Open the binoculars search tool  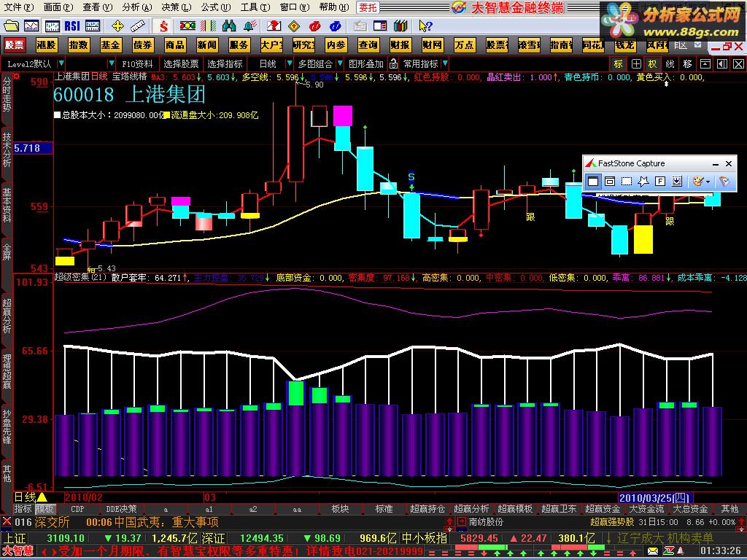click(x=228, y=26)
